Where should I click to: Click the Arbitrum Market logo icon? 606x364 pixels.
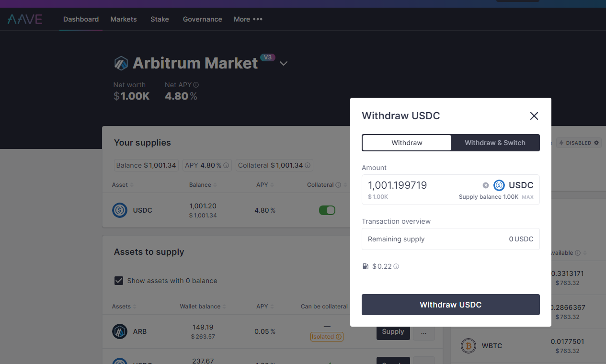tap(121, 63)
